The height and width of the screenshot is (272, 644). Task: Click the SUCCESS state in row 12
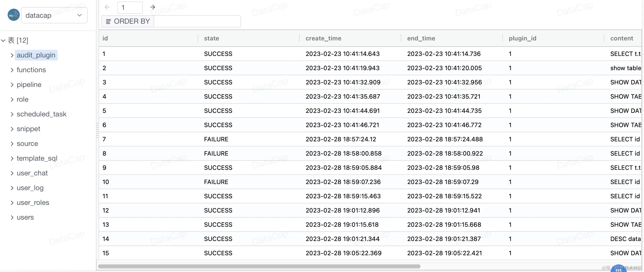pos(218,210)
